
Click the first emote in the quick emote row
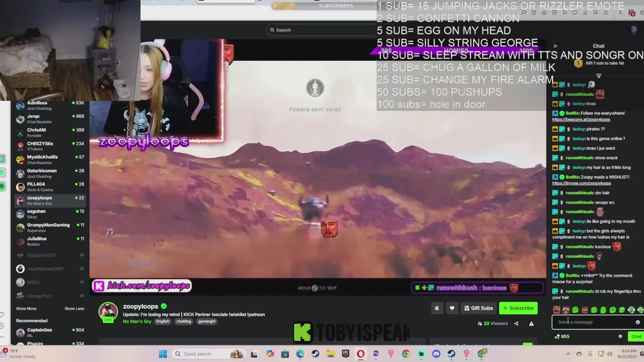pos(556,310)
